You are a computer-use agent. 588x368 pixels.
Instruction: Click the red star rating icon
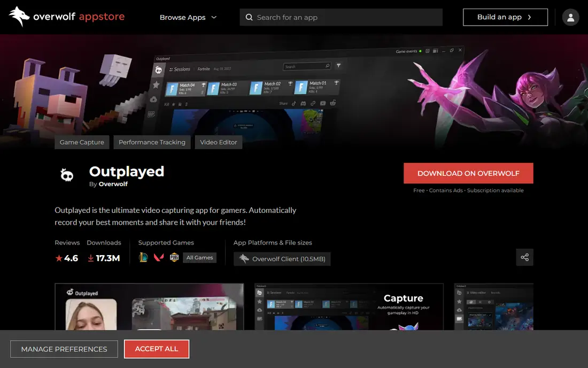(59, 258)
